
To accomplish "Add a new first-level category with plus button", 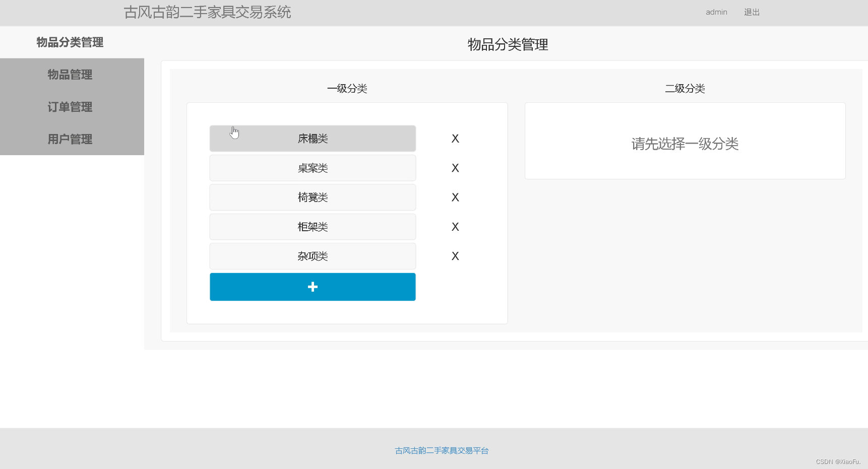I will pos(313,287).
